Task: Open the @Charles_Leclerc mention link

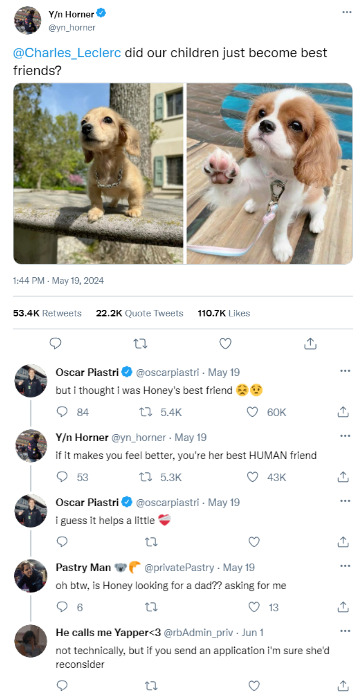Action: click(67, 53)
